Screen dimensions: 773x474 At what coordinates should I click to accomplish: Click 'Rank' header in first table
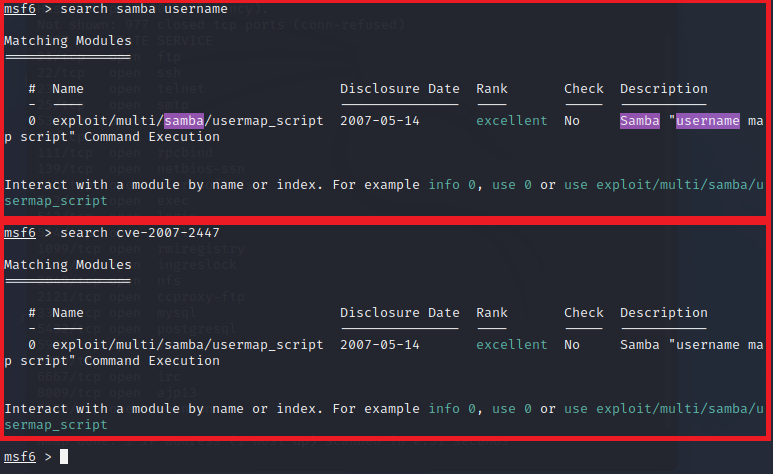[492, 89]
